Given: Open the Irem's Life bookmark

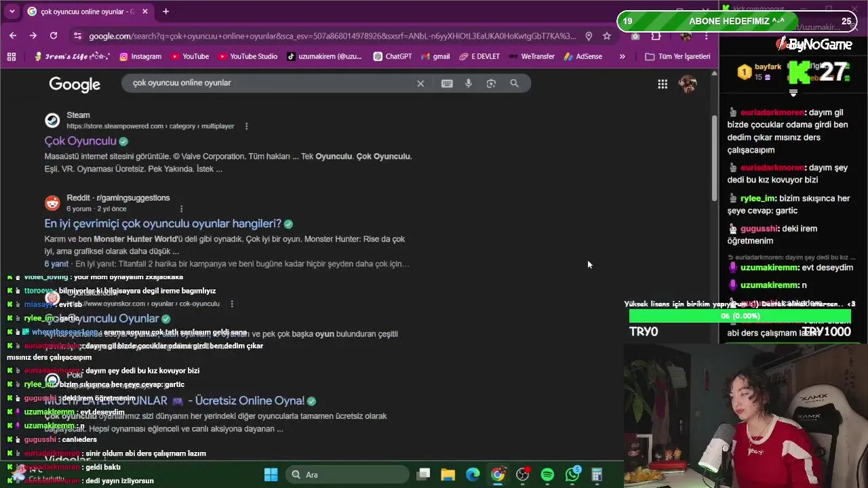Looking at the screenshot, I should pos(72,56).
